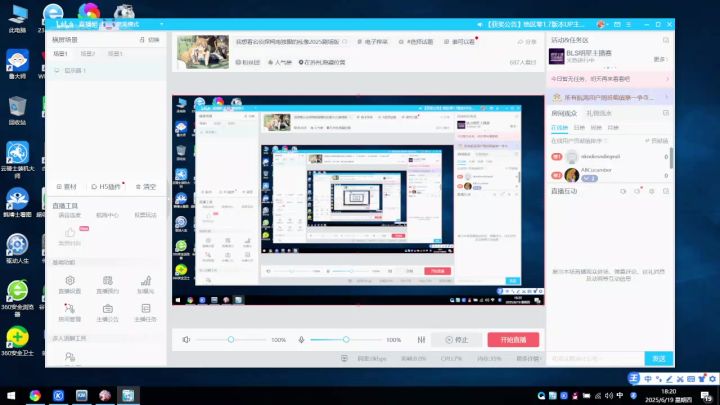Open the bar-chart data icon in tools grid
The width and height of the screenshot is (720, 405).
point(146,281)
